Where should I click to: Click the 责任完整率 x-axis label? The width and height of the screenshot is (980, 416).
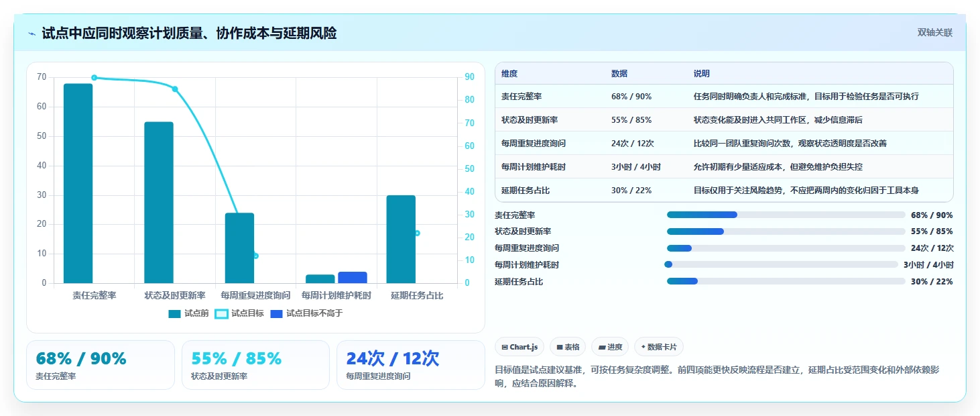coord(94,295)
